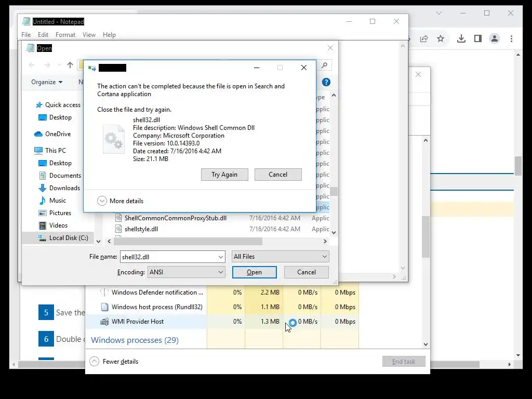Select OneDrive in the navigation pane
This screenshot has height=399, width=532.
pos(52,134)
